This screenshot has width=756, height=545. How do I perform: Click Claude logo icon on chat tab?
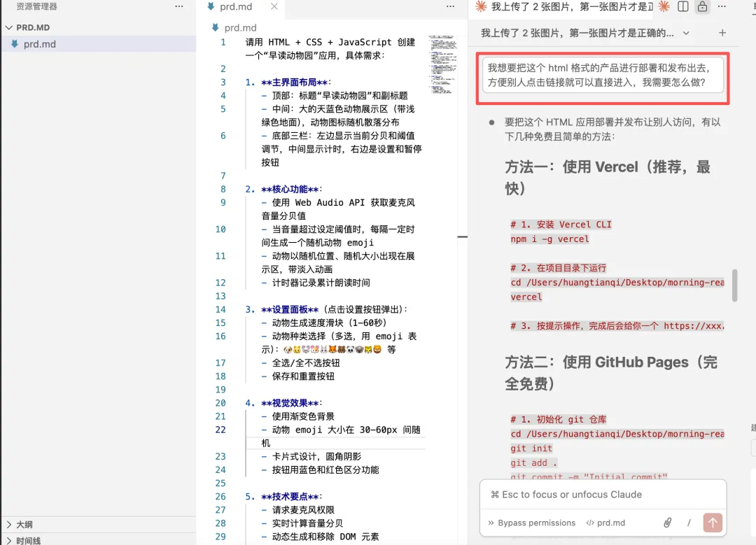480,6
